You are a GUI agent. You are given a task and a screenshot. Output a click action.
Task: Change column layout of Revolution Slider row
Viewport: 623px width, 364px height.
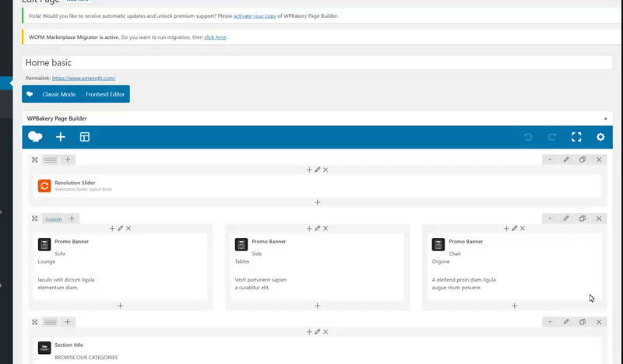pos(51,160)
